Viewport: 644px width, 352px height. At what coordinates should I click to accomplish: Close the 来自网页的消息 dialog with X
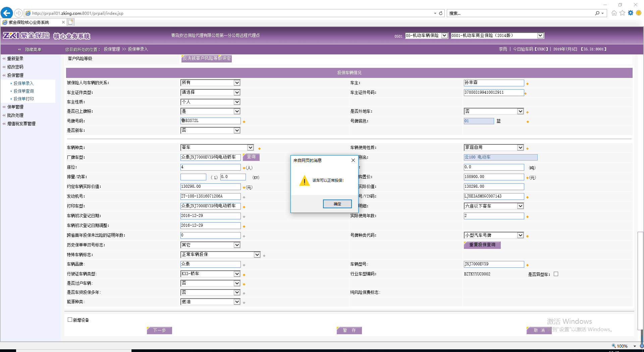pyautogui.click(x=353, y=160)
